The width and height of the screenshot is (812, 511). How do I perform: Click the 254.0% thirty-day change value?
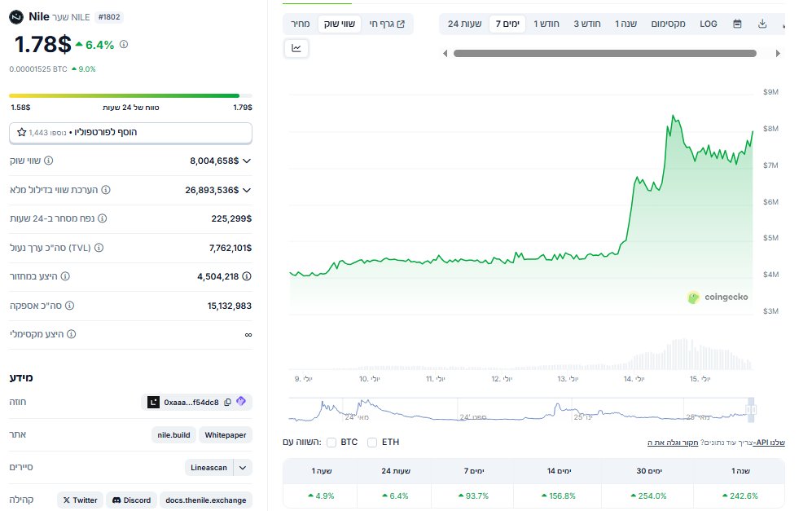click(x=649, y=496)
